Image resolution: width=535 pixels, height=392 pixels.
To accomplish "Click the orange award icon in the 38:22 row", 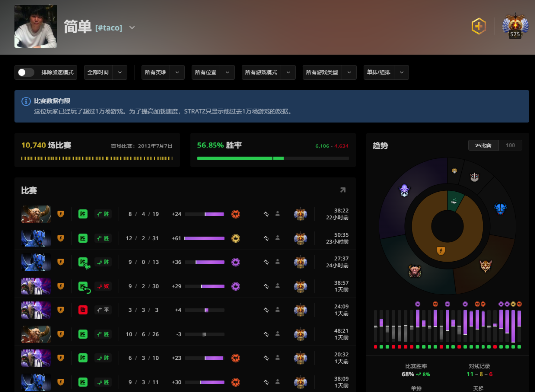I will [236, 214].
